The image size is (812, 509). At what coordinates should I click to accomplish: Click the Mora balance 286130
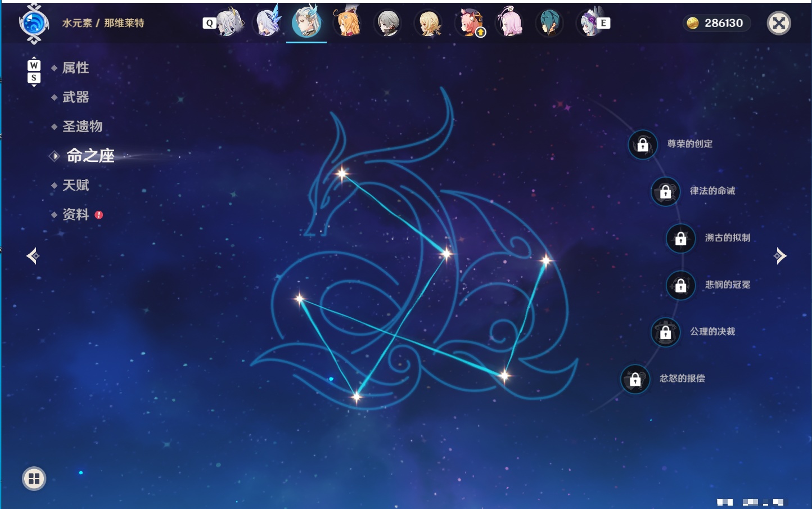pyautogui.click(x=716, y=23)
